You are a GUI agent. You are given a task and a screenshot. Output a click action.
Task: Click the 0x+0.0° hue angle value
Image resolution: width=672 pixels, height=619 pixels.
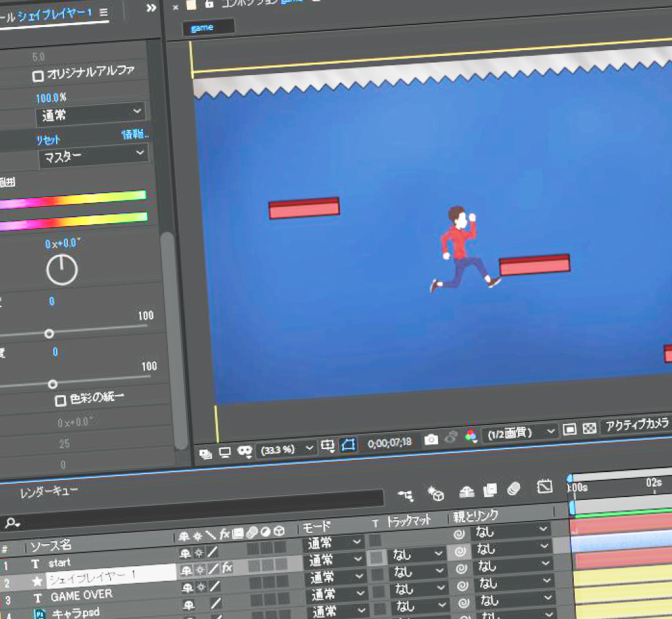(62, 243)
